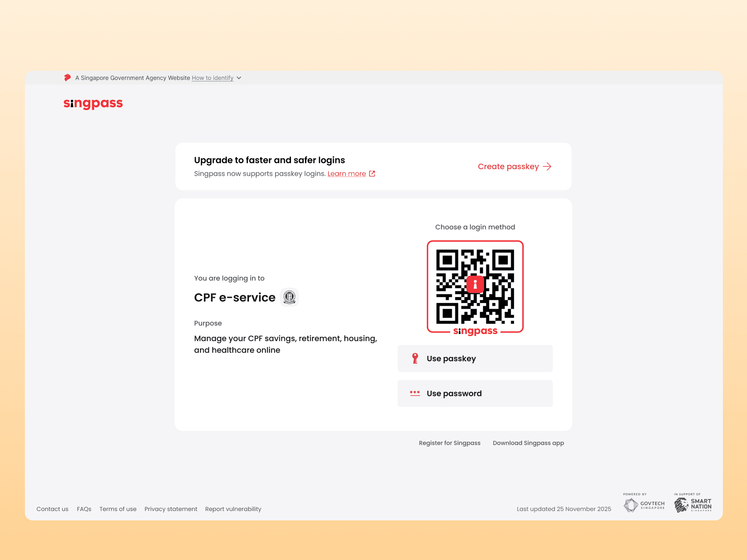Viewport: 747px width, 560px height.
Task: Open Report vulnerability footer link
Action: [233, 509]
